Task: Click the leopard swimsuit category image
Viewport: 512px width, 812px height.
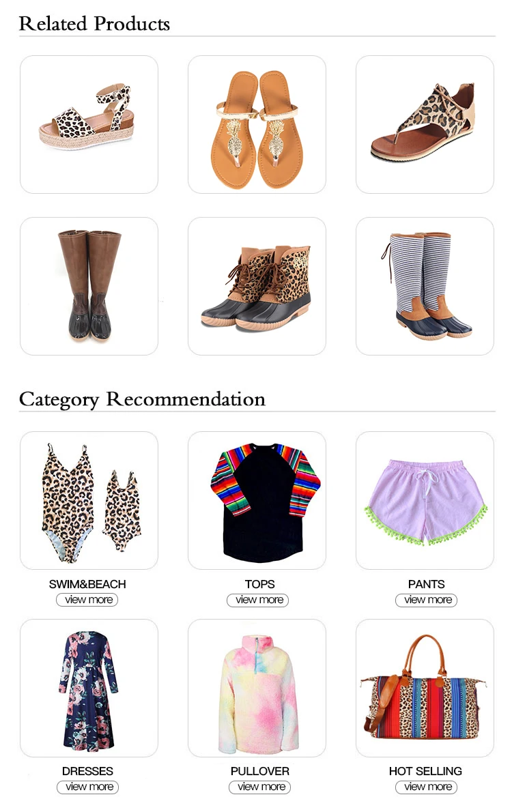Action: (x=89, y=500)
